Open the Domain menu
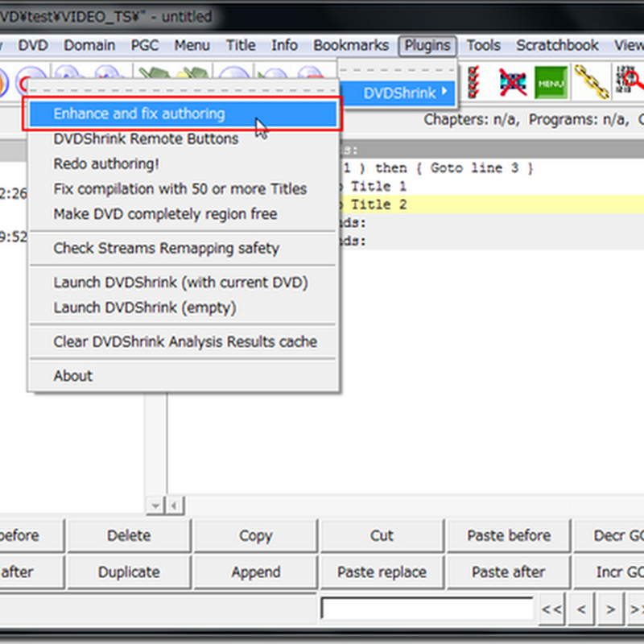Viewport: 644px width, 644px height. point(89,45)
